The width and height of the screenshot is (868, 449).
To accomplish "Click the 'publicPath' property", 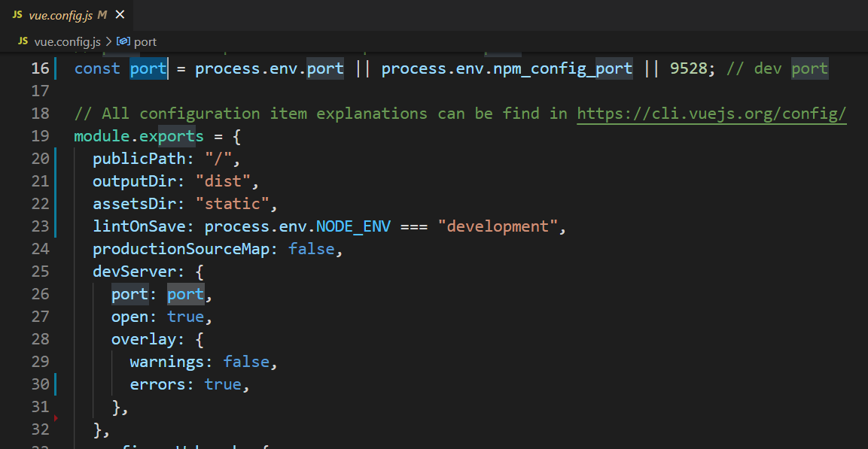I will pos(139,159).
